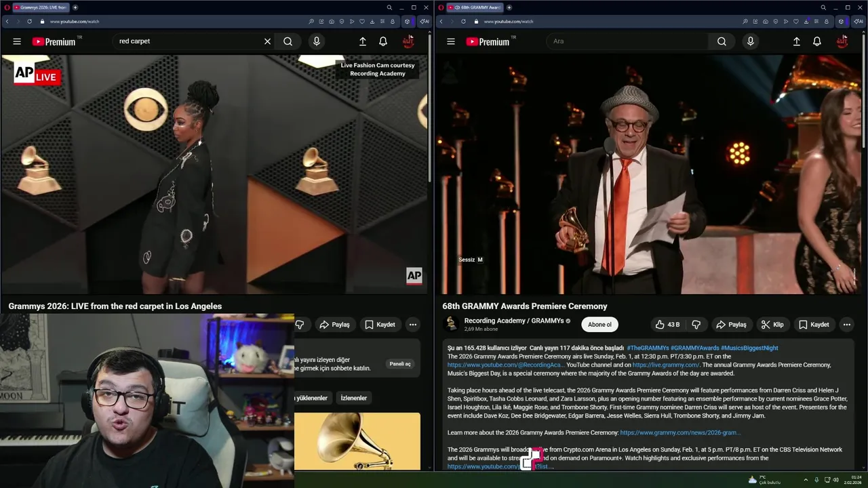Click the GRAMMY Premiere Ceremony video player
868x488 pixels.
pos(648,174)
